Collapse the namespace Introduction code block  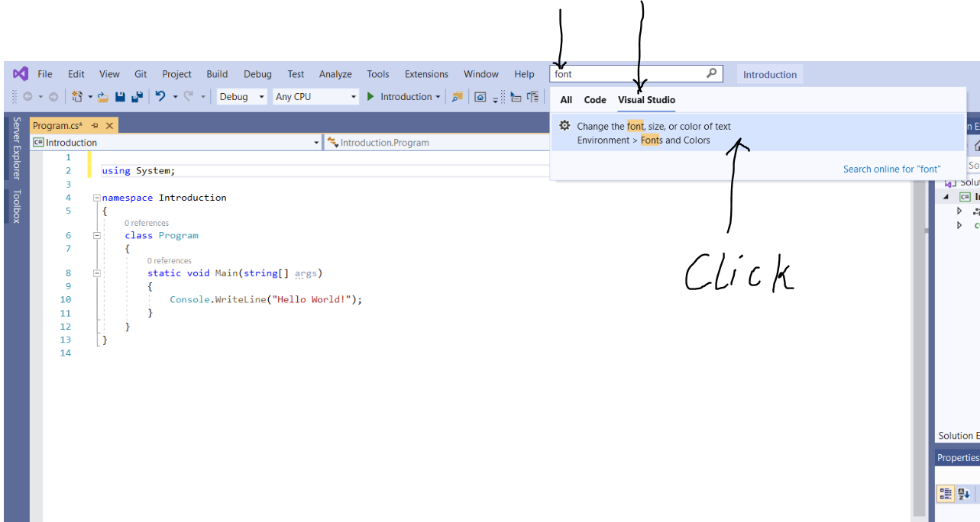[x=96, y=198]
